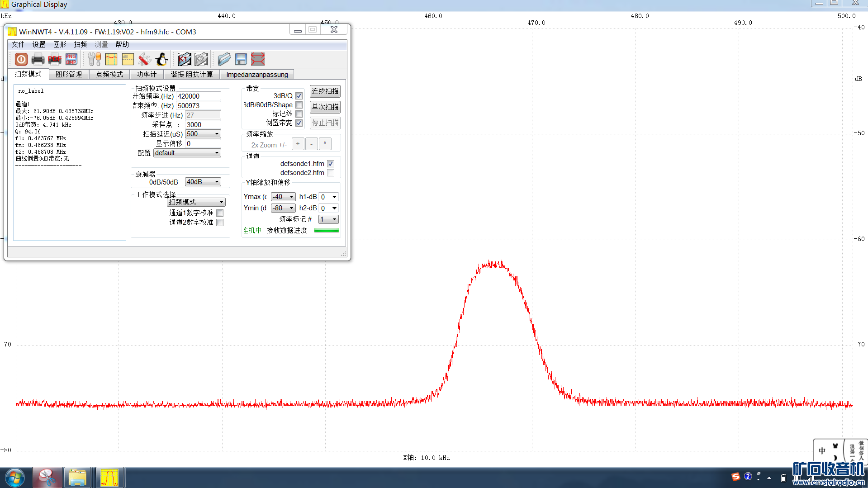Switch to the Impedanzanpassung tab
868x488 pixels.
coord(257,74)
